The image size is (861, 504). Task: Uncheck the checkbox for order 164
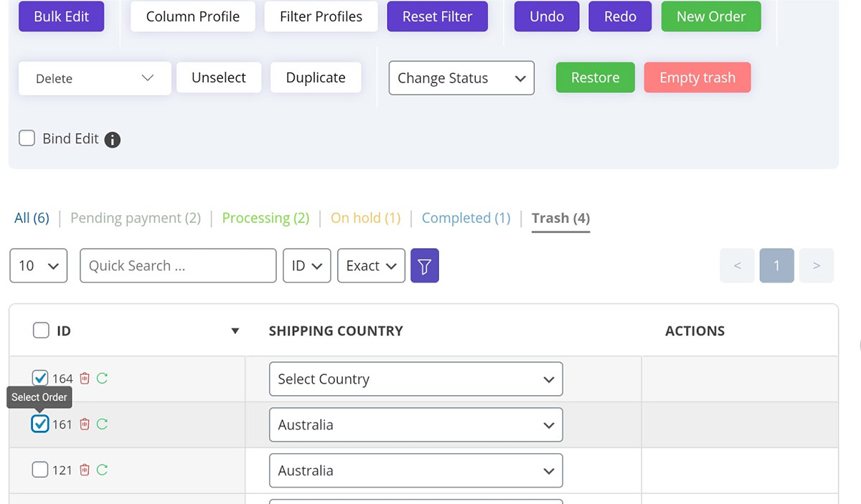[40, 378]
